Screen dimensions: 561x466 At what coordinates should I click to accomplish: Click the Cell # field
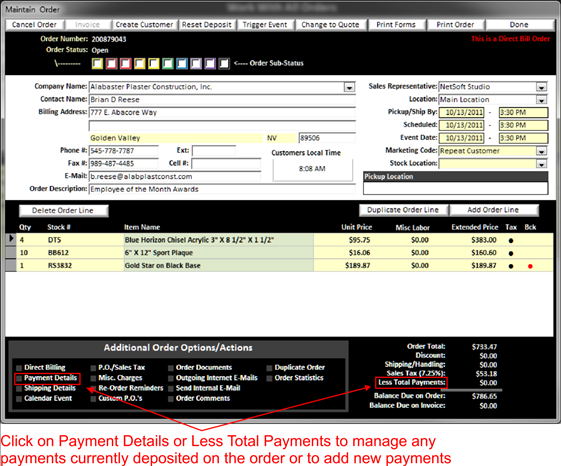click(x=226, y=164)
